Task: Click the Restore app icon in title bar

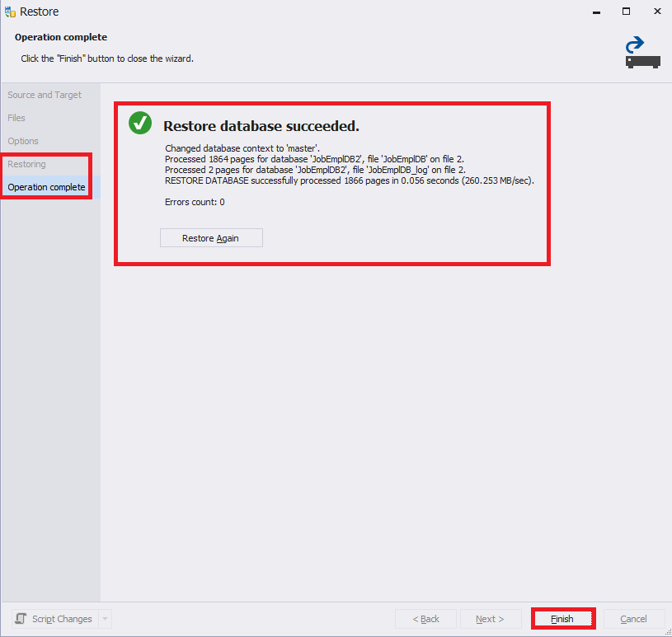Action: click(10, 12)
